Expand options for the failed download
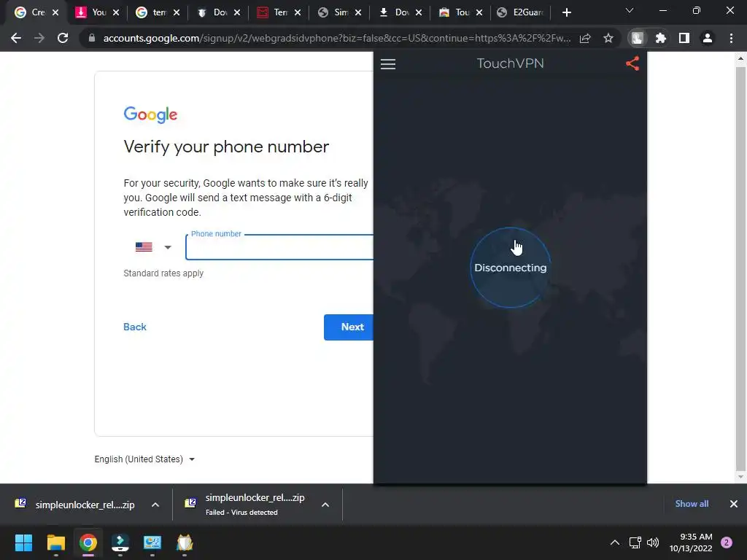The image size is (747, 560). (325, 505)
